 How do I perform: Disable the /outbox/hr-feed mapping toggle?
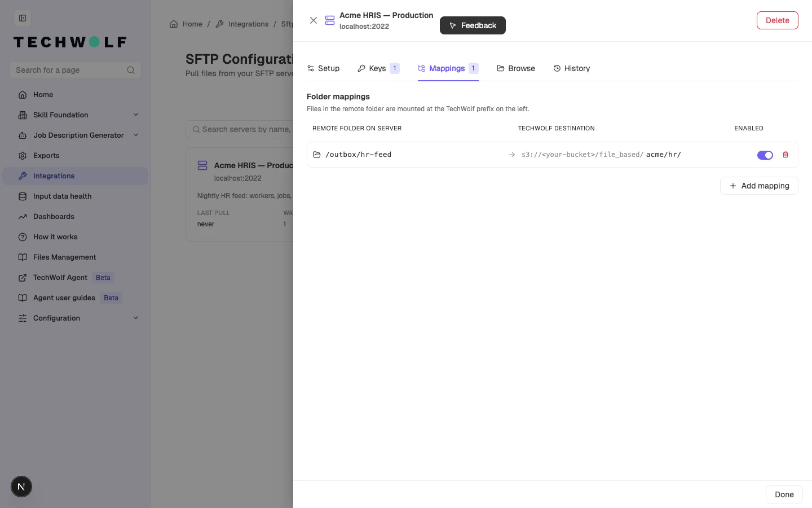click(x=765, y=155)
